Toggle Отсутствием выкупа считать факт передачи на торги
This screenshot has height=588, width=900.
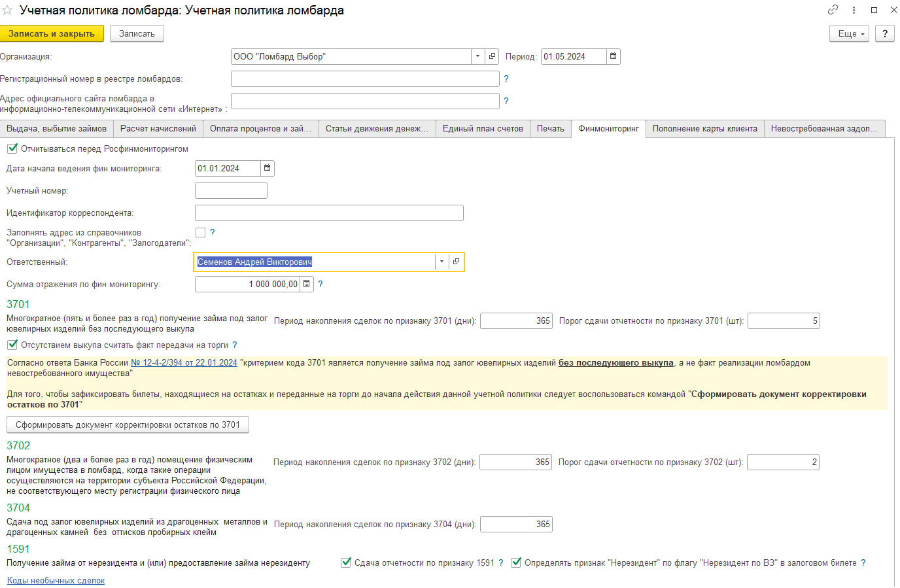point(12,345)
